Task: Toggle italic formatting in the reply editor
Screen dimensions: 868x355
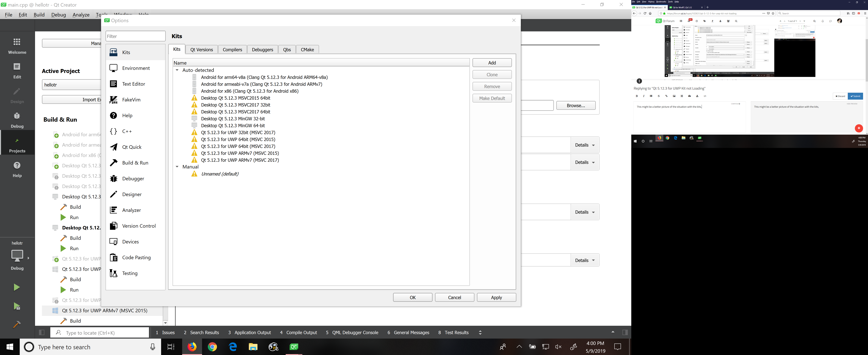Action: point(644,96)
